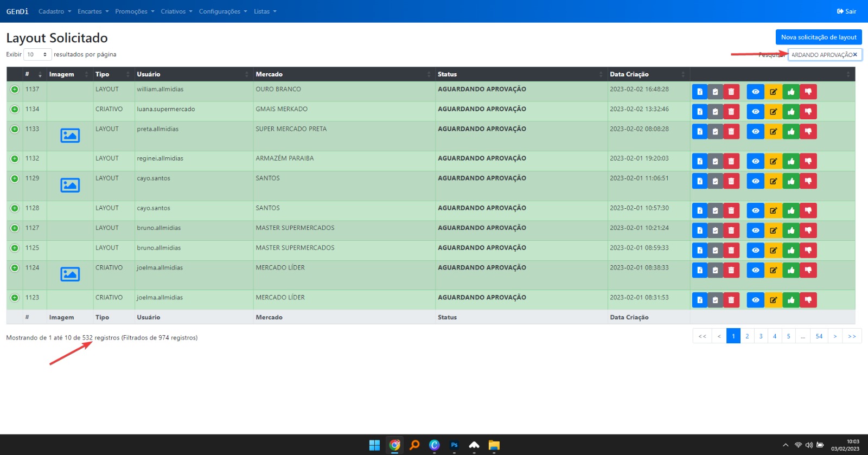The height and width of the screenshot is (455, 868).
Task: Clear the search field with the X icon
Action: (x=855, y=55)
